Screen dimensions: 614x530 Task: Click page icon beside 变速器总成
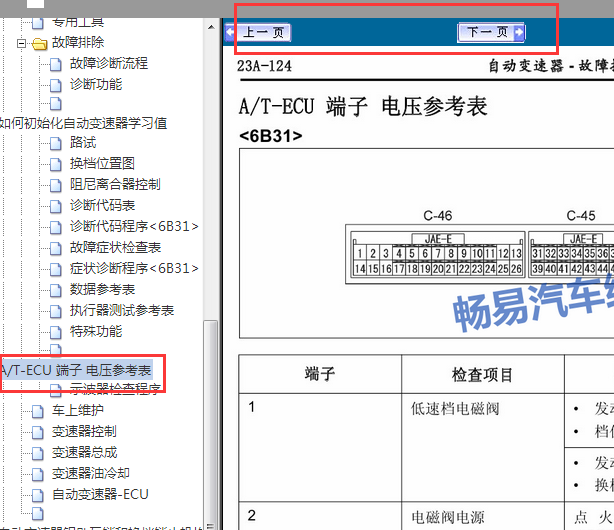(38, 454)
